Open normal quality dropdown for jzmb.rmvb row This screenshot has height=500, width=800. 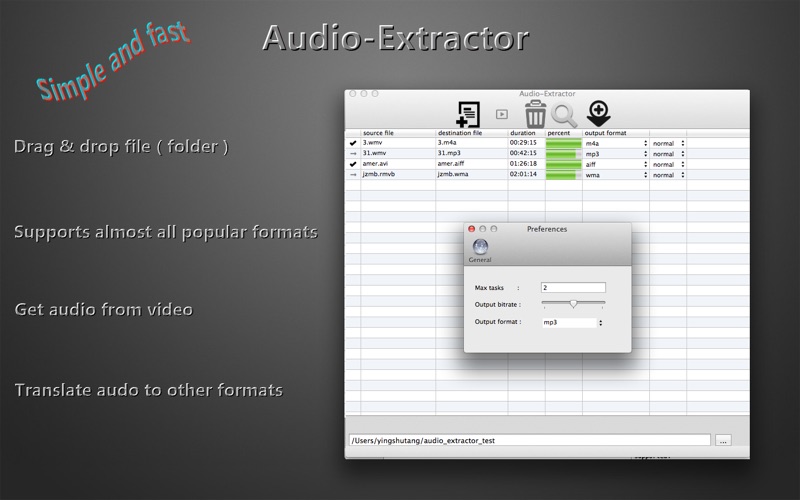[x=668, y=174]
